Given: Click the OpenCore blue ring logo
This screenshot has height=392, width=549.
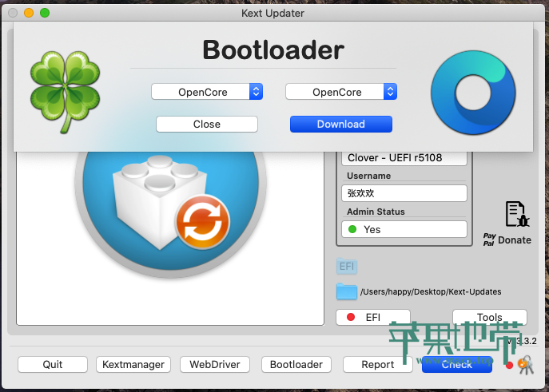Looking at the screenshot, I should 473,93.
